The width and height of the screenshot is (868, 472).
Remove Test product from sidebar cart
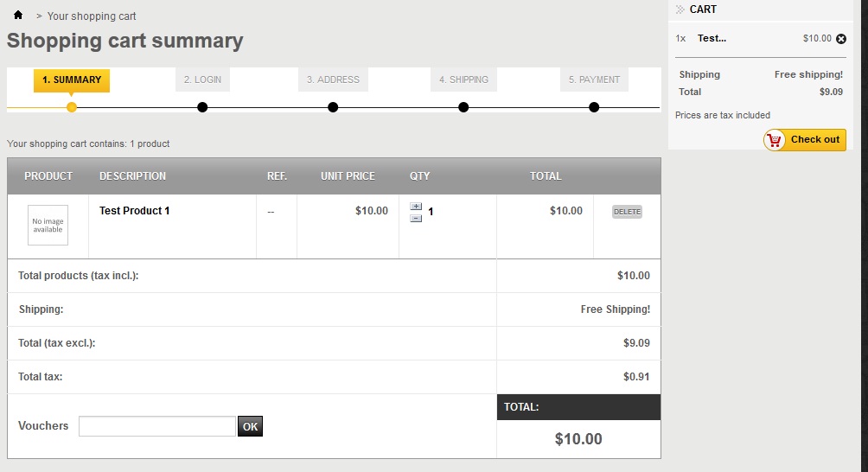pyautogui.click(x=841, y=39)
